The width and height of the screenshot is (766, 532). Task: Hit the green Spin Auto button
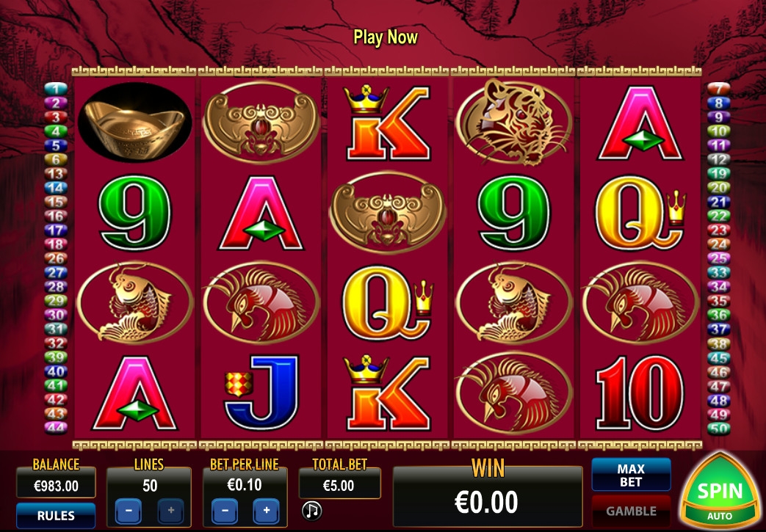tap(719, 492)
